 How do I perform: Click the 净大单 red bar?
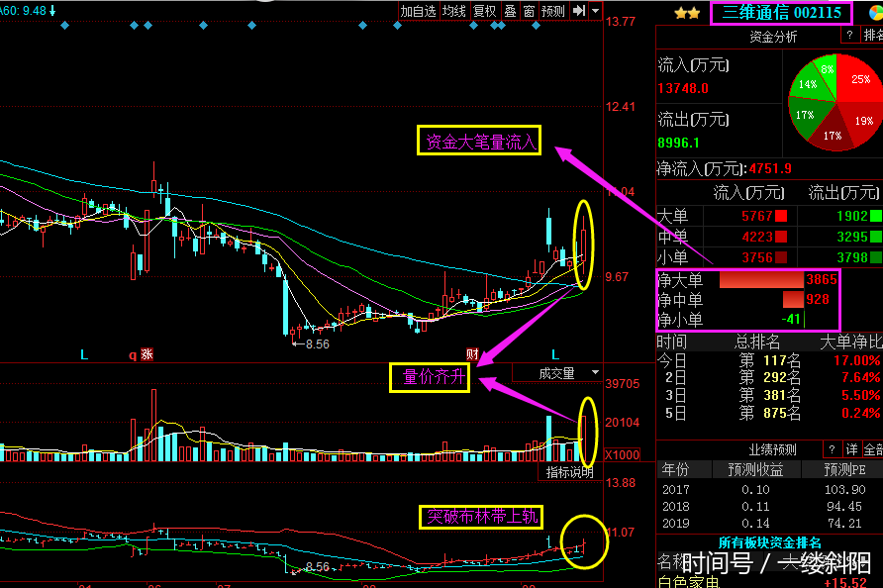(x=761, y=279)
